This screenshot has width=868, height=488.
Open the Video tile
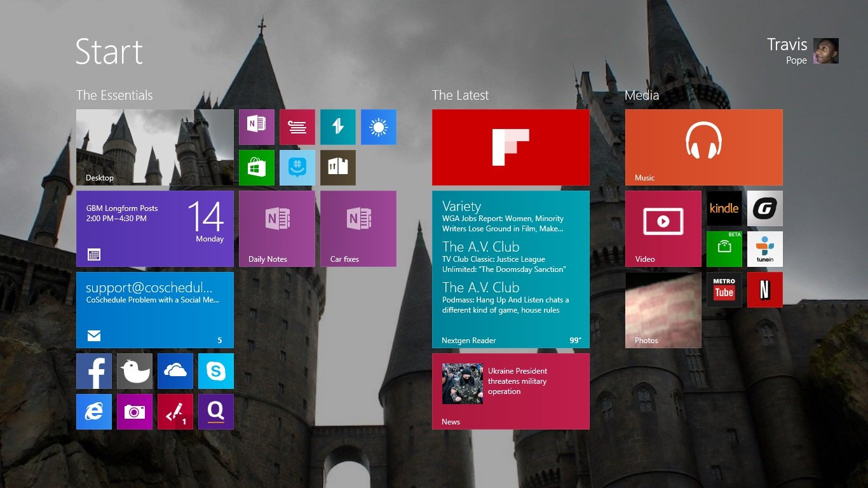click(x=663, y=229)
